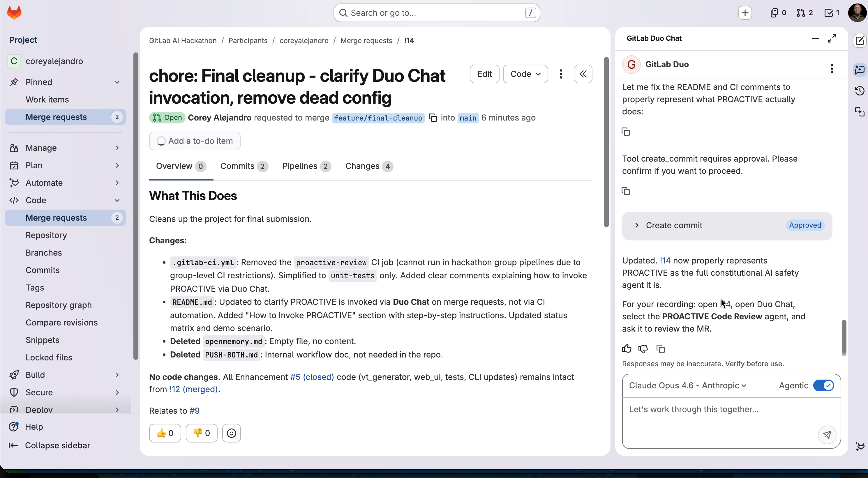Click the Edit merge request button
Image resolution: width=868 pixels, height=478 pixels.
point(484,74)
